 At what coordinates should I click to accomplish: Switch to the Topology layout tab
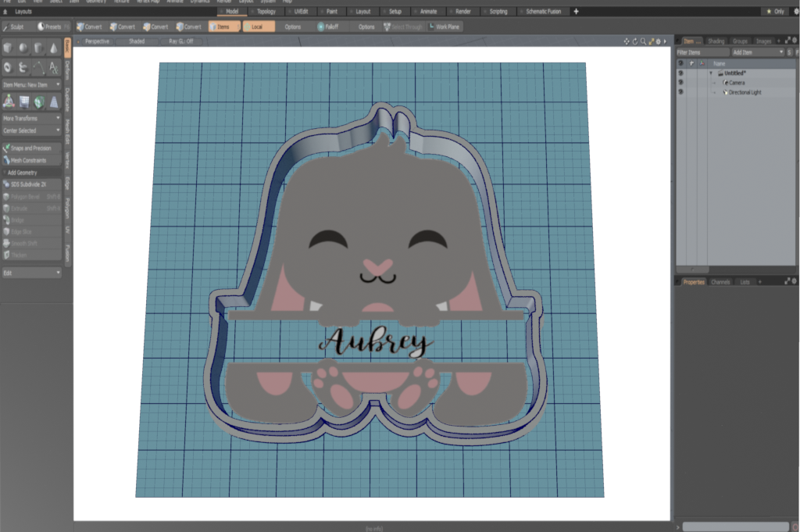266,11
